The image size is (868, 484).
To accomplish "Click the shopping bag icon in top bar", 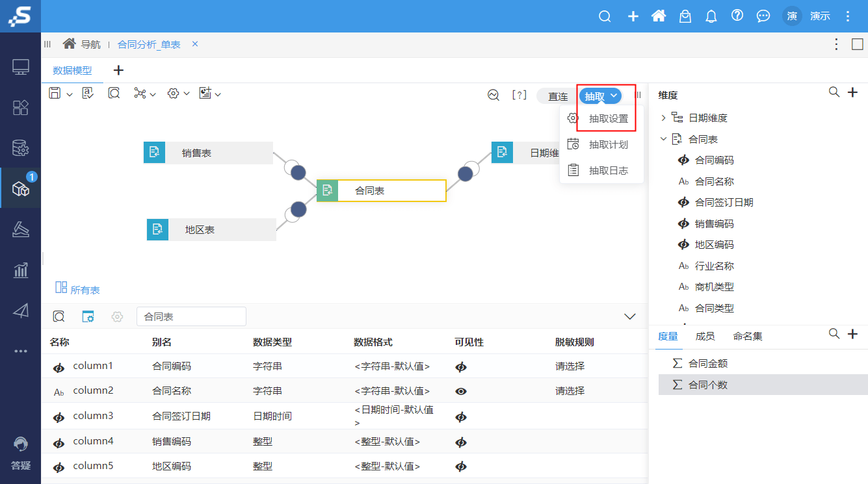I will point(685,16).
